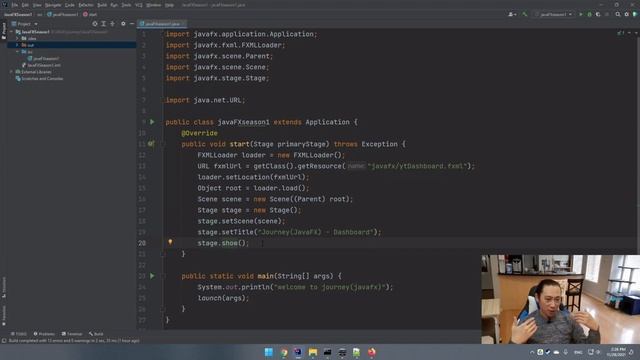Image resolution: width=640 pixels, height=360 pixels.
Task: Click the Search Everywhere magnifier icon
Action: (618, 14)
